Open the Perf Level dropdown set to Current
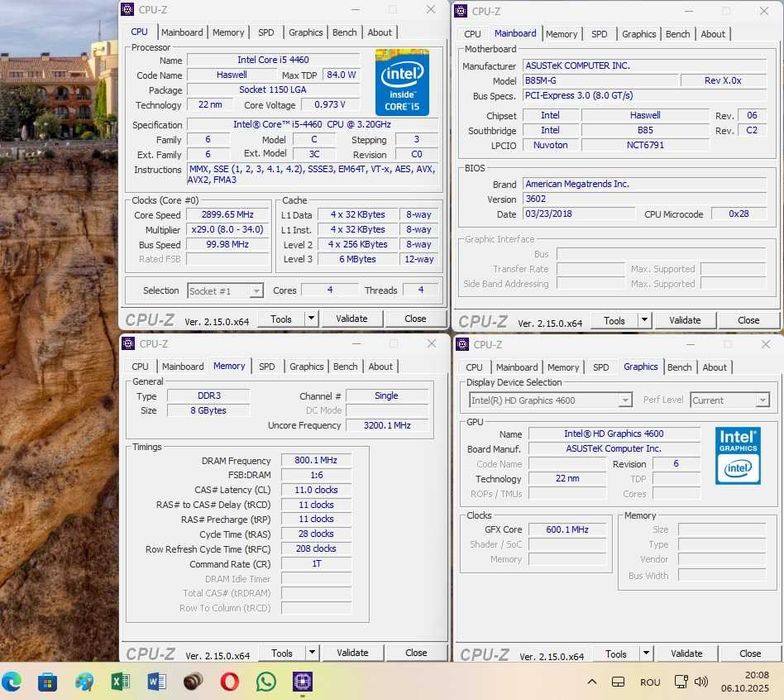 [x=729, y=400]
